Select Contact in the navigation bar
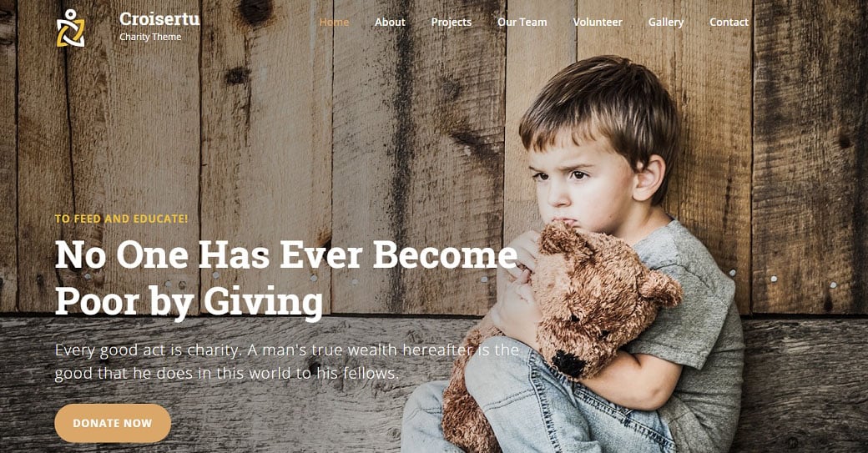 tap(729, 23)
